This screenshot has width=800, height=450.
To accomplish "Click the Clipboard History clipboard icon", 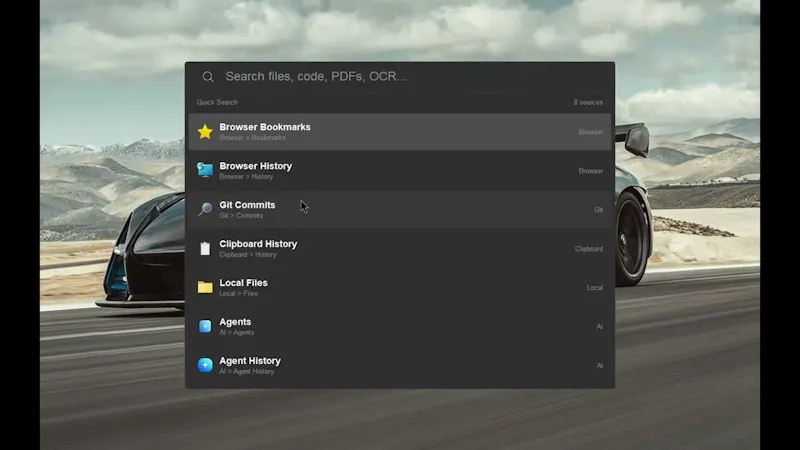I will pyautogui.click(x=205, y=248).
